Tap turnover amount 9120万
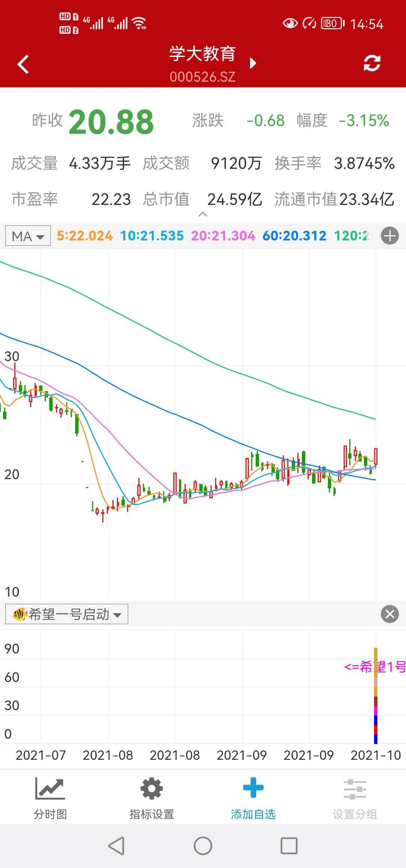Viewport: 406px width, 868px height. pos(236,163)
